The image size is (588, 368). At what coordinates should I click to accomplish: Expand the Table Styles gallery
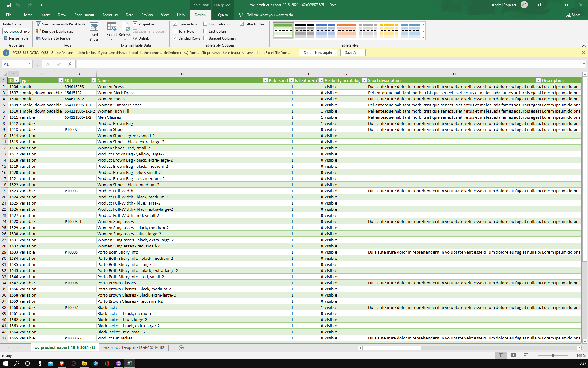pos(424,37)
